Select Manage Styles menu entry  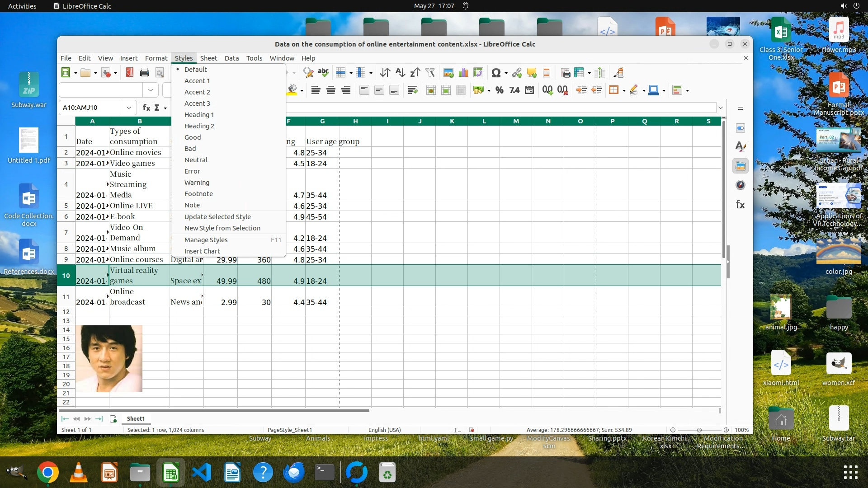point(206,240)
